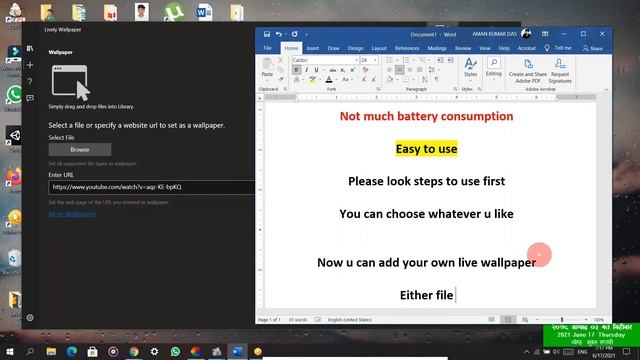Switch to the References tab

click(407, 48)
